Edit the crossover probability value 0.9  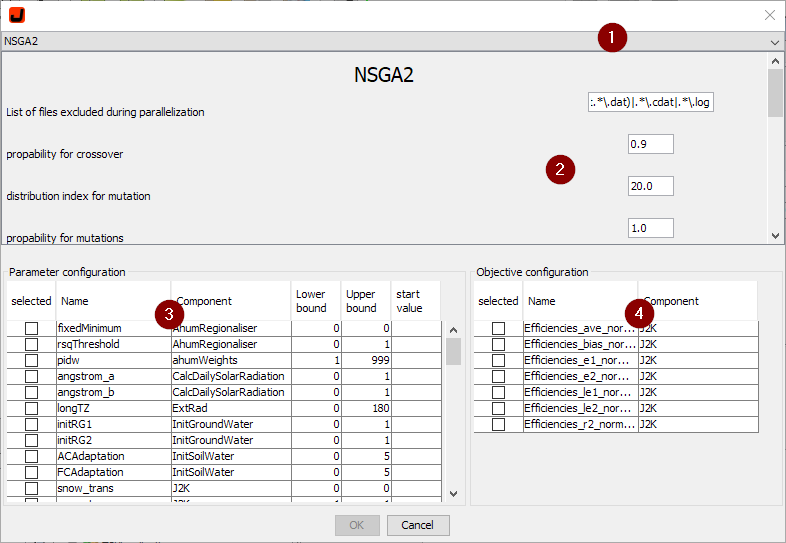(651, 144)
